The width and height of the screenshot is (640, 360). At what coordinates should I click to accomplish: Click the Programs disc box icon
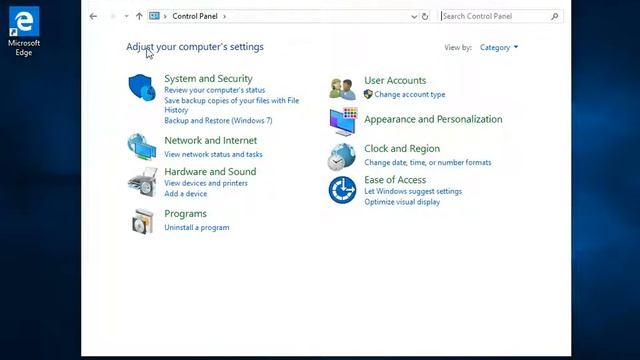click(x=142, y=222)
